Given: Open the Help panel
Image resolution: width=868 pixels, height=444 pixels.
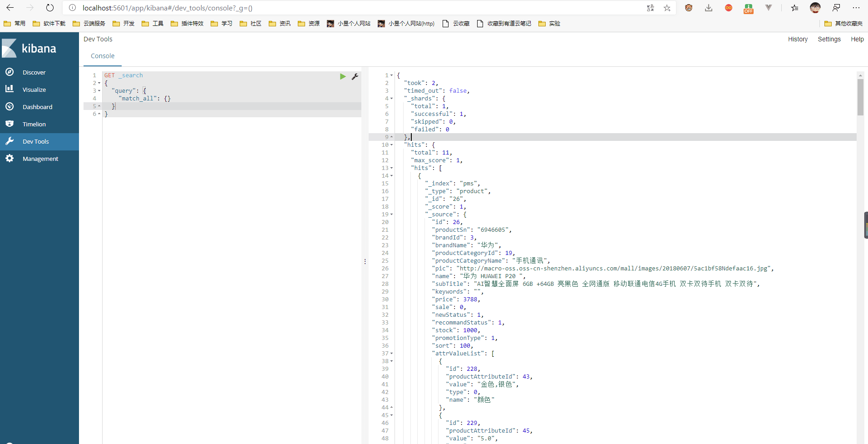Looking at the screenshot, I should click(857, 39).
